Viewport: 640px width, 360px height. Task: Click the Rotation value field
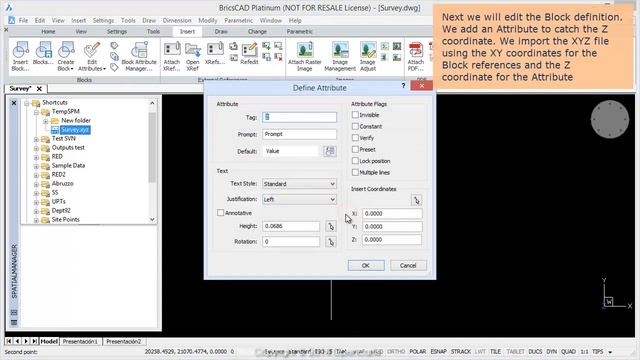point(291,242)
